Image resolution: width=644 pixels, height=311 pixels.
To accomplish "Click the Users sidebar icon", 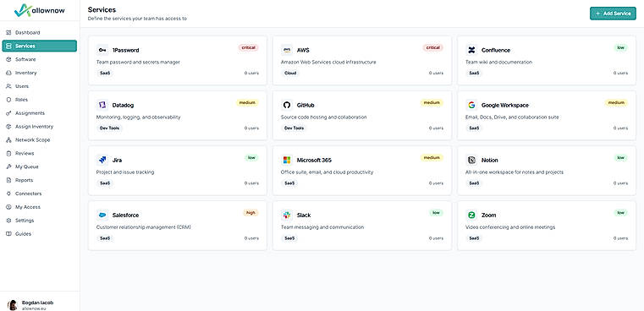I will pos(9,86).
